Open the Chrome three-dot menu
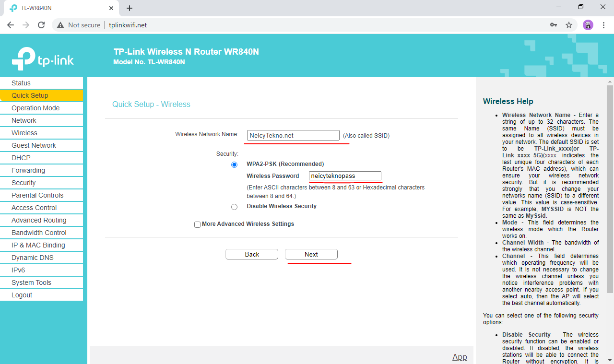Screen dimensions: 614x364 click(x=603, y=25)
